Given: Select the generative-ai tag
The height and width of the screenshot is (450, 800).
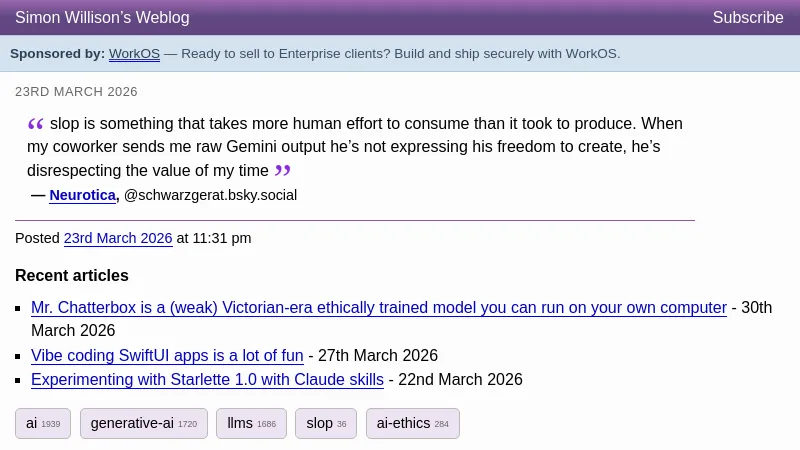Looking at the screenshot, I should (143, 424).
